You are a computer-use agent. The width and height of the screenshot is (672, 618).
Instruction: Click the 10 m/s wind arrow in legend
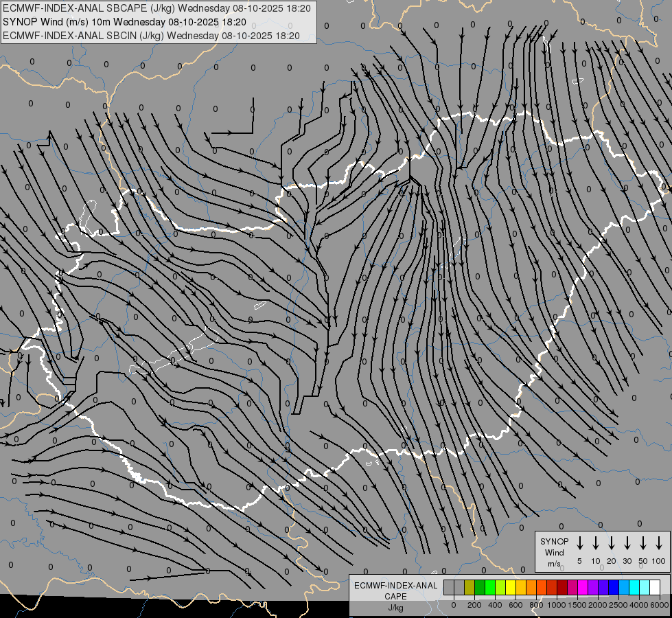click(x=595, y=543)
